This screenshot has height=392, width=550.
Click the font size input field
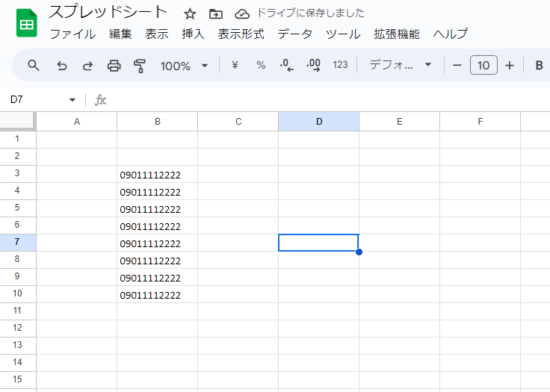483,66
